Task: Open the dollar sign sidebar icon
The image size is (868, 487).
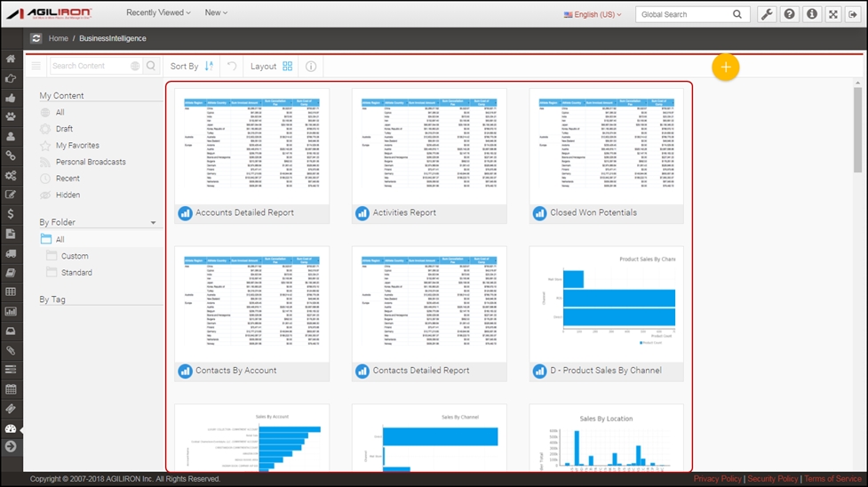Action: (11, 214)
